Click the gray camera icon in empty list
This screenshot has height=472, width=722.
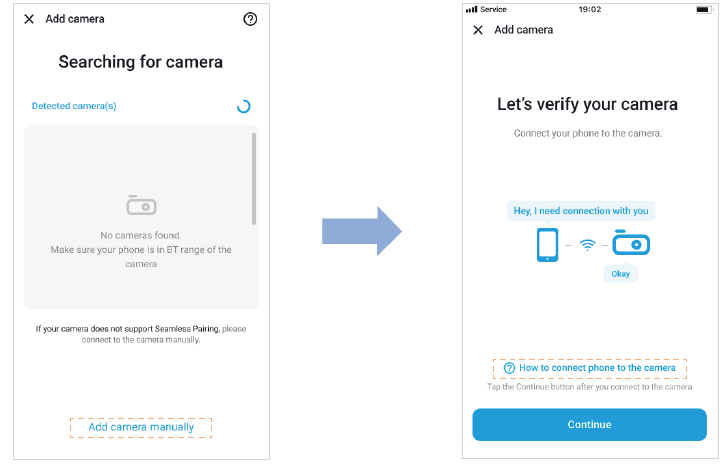tap(141, 206)
